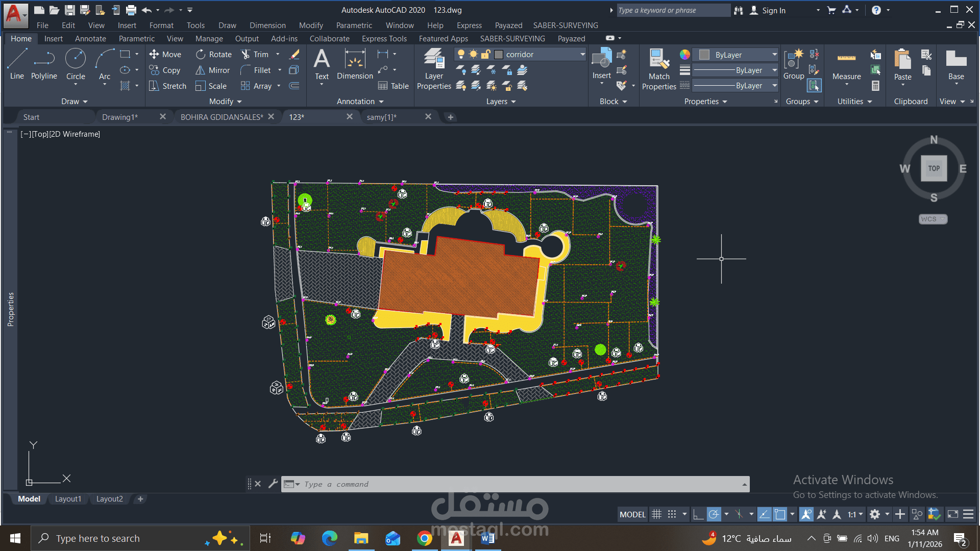Open the Express menu
The height and width of the screenshot is (551, 980).
click(x=469, y=25)
